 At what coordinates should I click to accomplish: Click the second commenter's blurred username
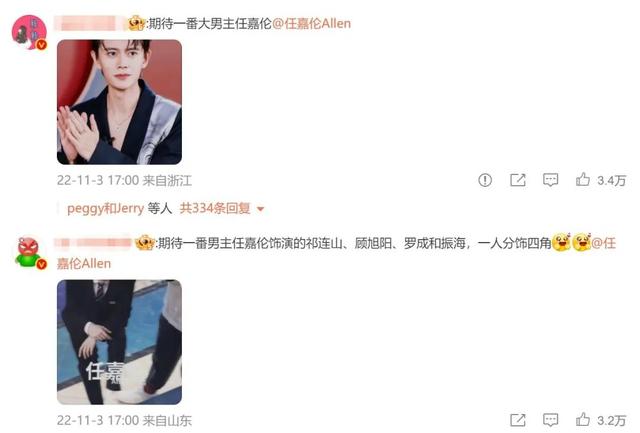tap(92, 243)
